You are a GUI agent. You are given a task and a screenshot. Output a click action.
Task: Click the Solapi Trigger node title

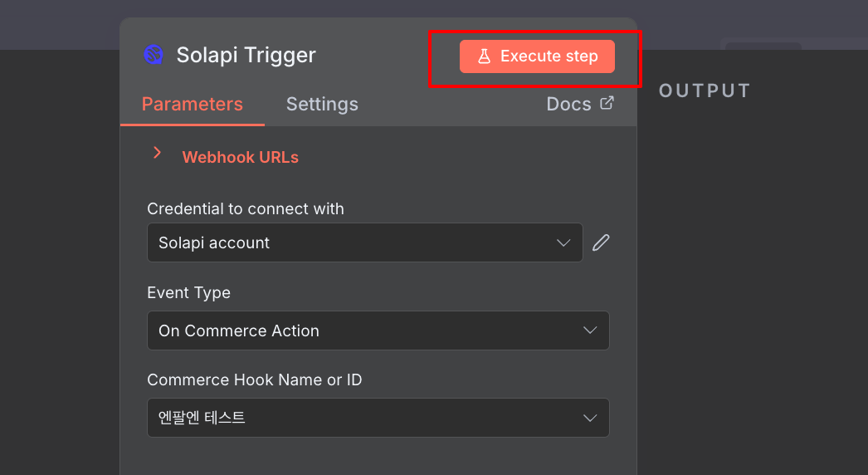tap(246, 56)
